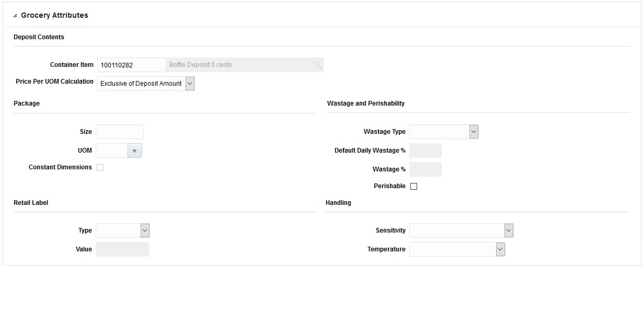The height and width of the screenshot is (323, 644).
Task: Click the Grocery Attributes heading text
Action: pyautogui.click(x=54, y=15)
